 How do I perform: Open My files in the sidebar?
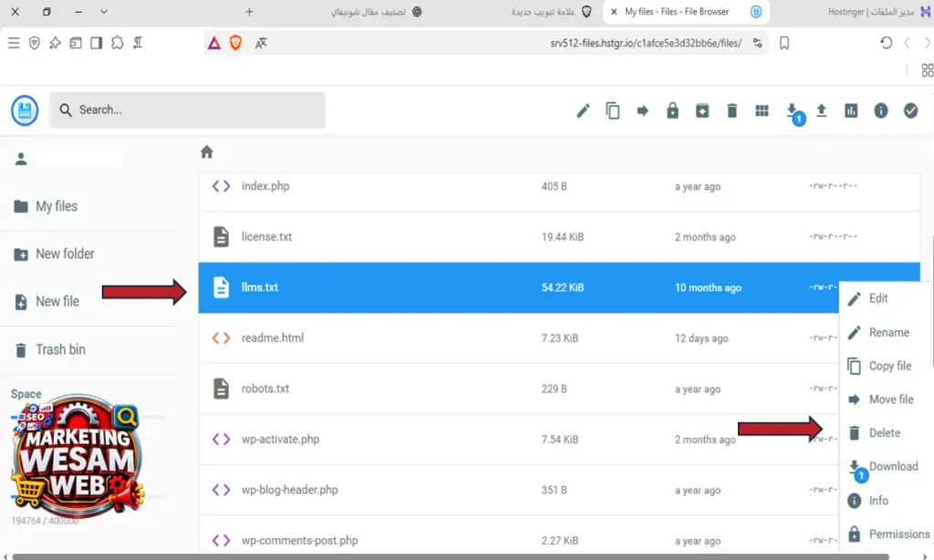[x=46, y=206]
